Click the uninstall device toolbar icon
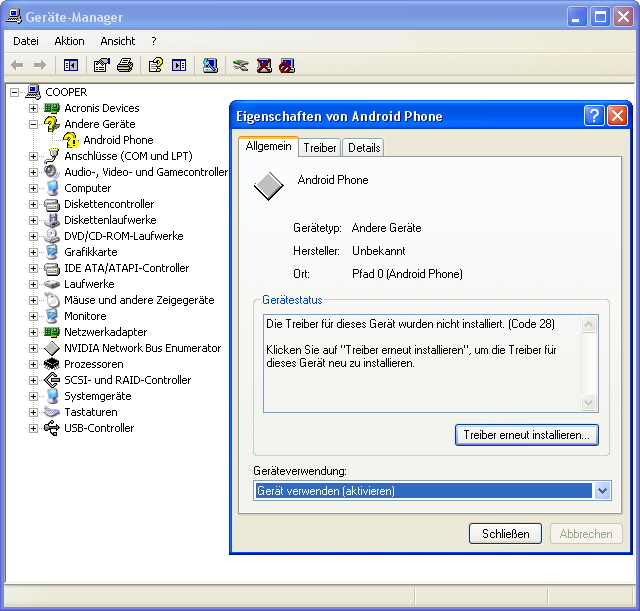This screenshot has width=640, height=611. coord(264,65)
